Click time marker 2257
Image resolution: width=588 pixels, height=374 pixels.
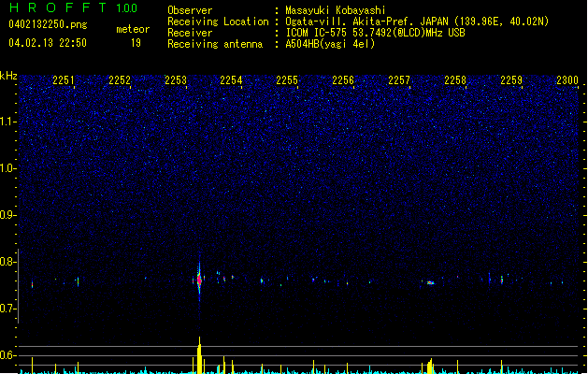(399, 80)
